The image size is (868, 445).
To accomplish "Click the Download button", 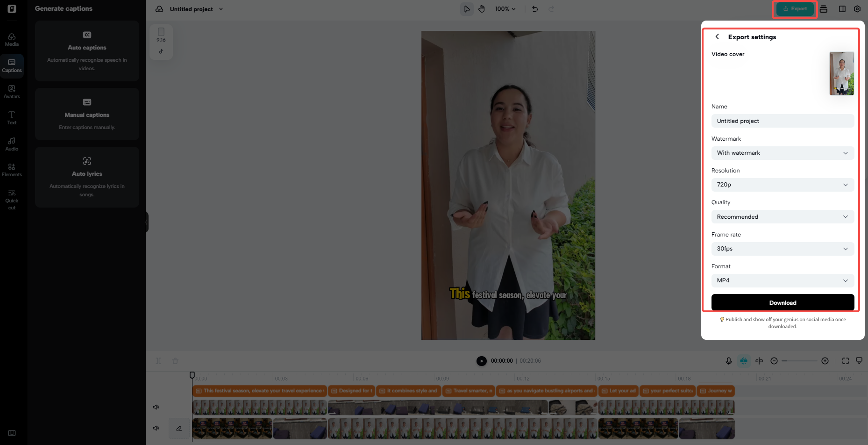I will tap(783, 302).
